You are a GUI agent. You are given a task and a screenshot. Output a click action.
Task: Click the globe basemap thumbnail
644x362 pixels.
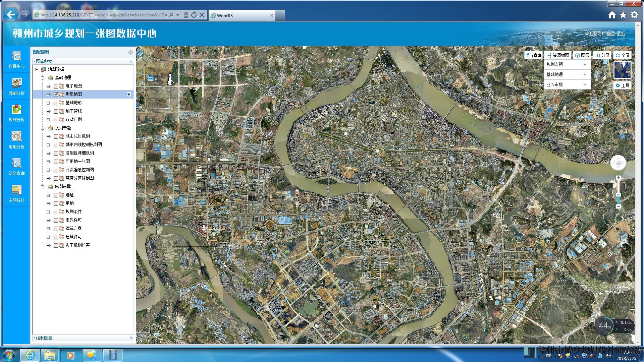(623, 70)
